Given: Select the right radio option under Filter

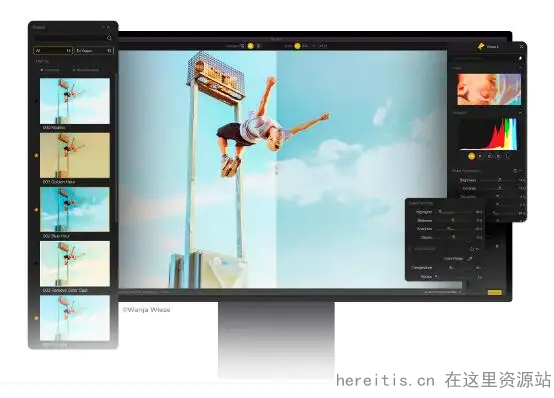Looking at the screenshot, I should [74, 70].
